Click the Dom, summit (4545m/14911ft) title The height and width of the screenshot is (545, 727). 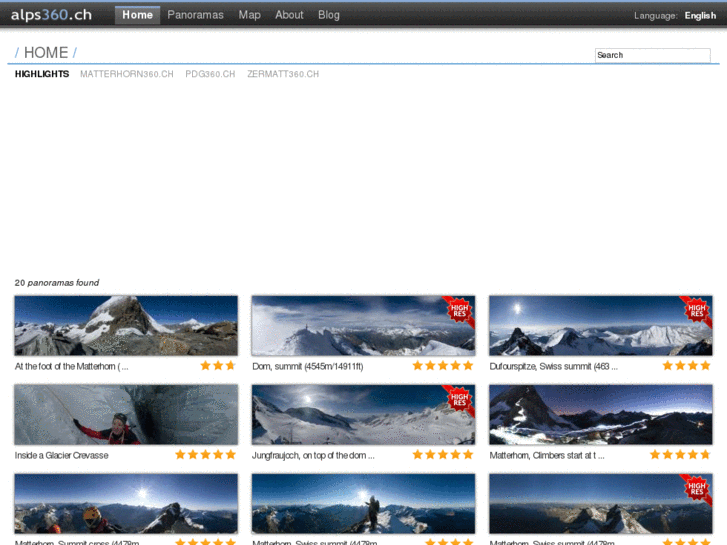click(307, 366)
